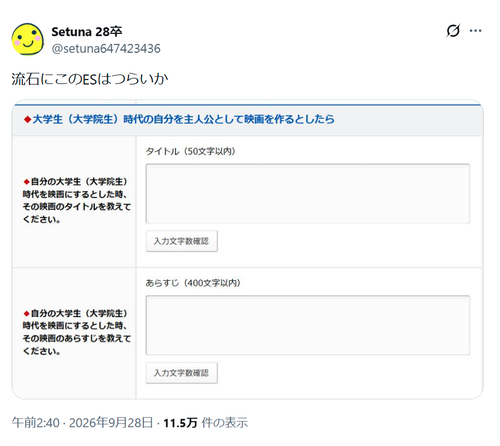Click the あらすじ（400文字以内）label
Image resolution: width=500 pixels, height=446 pixels.
click(193, 283)
